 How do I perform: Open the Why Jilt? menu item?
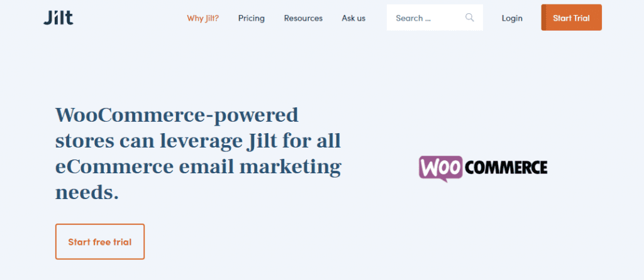point(203,18)
